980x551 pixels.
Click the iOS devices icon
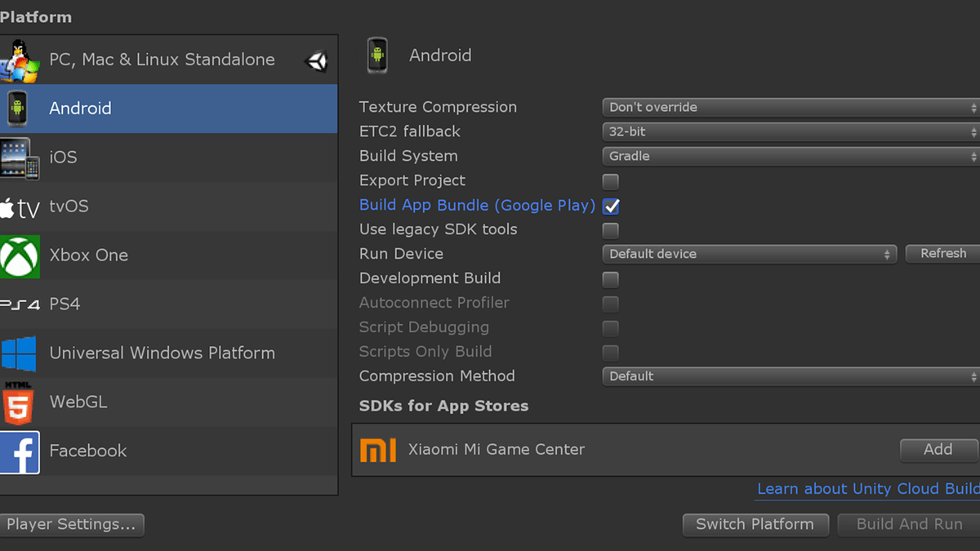click(20, 158)
